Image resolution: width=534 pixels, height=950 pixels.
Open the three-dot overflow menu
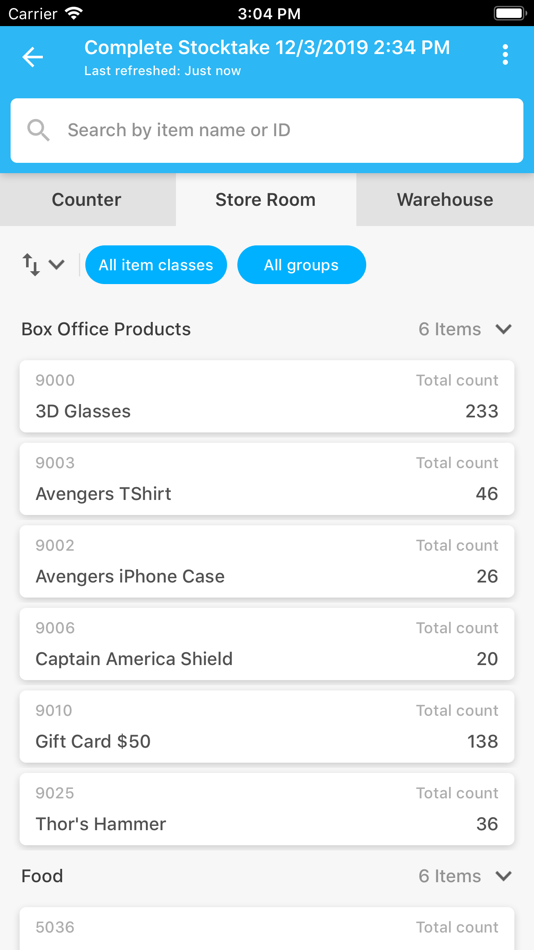point(505,55)
